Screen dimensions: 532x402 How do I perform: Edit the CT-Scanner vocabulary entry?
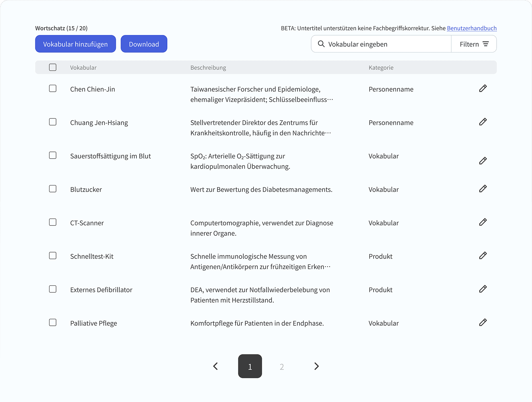tap(483, 222)
